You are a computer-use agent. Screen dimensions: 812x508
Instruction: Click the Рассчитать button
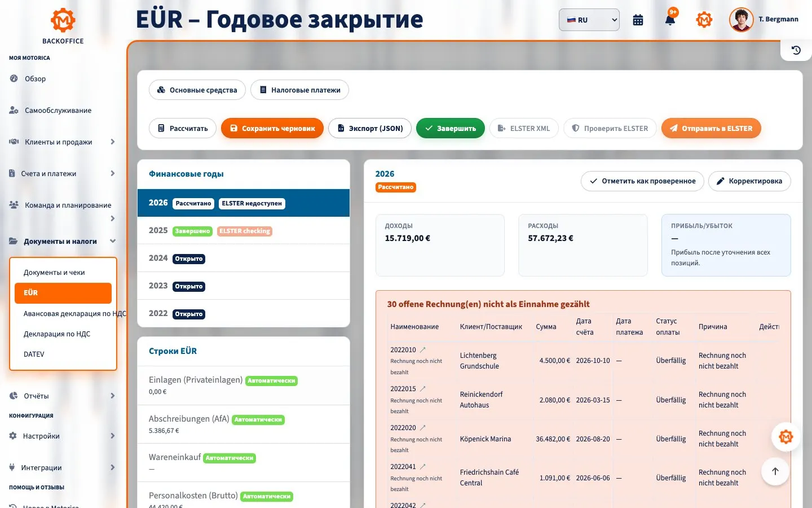click(183, 128)
